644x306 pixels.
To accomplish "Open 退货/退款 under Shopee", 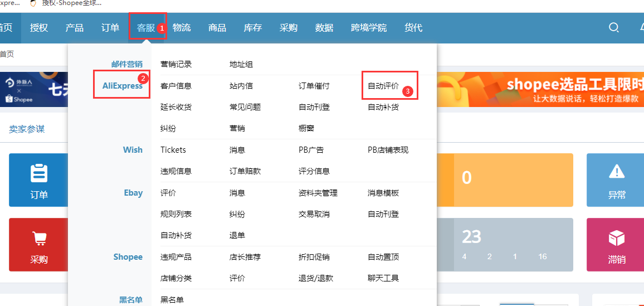I will pos(316,279).
